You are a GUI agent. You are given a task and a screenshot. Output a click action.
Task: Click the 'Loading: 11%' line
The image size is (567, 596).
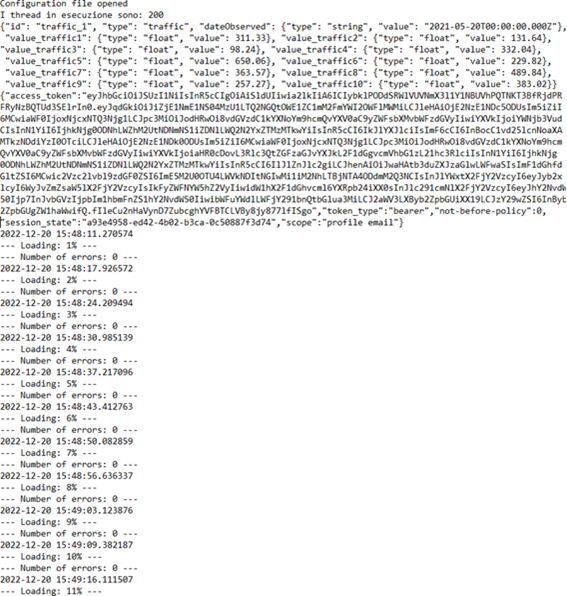tap(51, 591)
